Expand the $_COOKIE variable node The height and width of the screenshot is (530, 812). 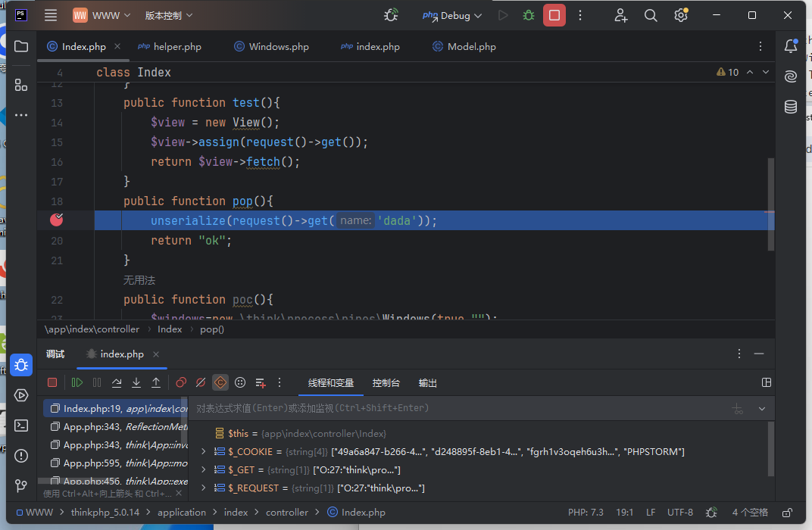(x=203, y=452)
